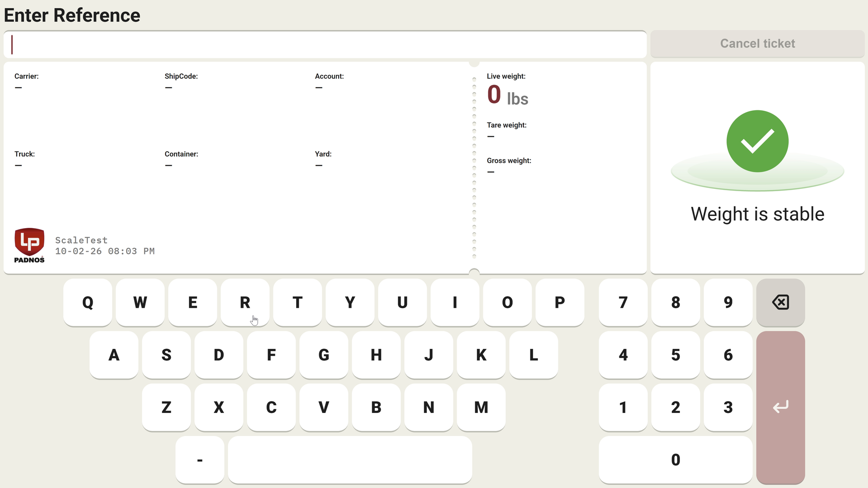The width and height of the screenshot is (868, 488).
Task: Tap the number 7 key
Action: coord(623,302)
